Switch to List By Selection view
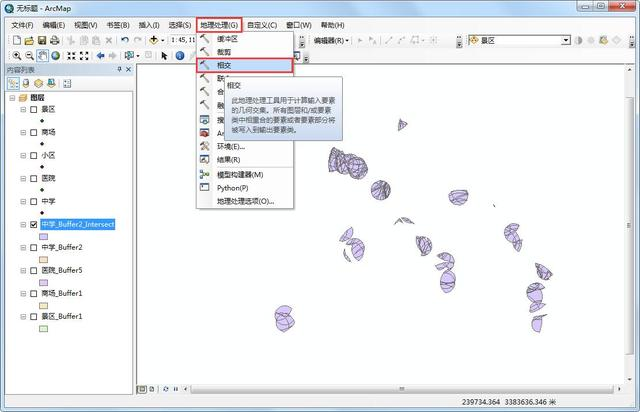The height and width of the screenshot is (412, 640). pyautogui.click(x=51, y=84)
